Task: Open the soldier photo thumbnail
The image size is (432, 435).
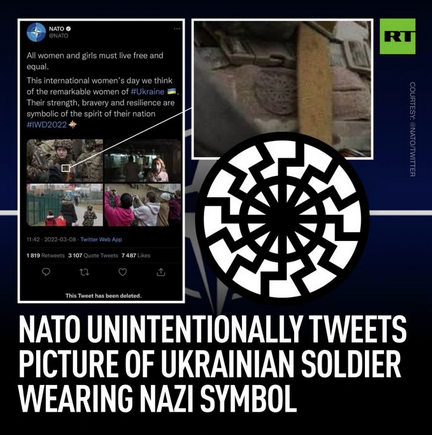Action: [x=65, y=161]
